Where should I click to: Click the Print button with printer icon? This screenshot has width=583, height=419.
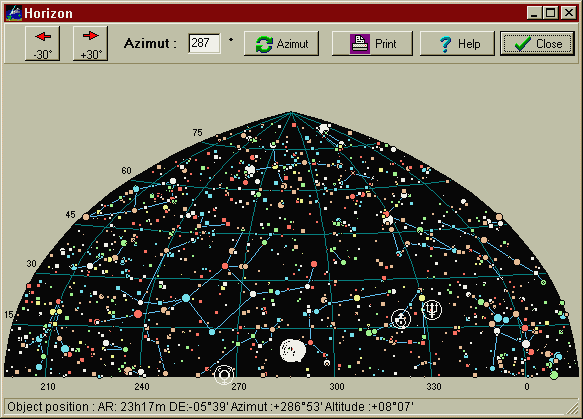click(x=372, y=43)
